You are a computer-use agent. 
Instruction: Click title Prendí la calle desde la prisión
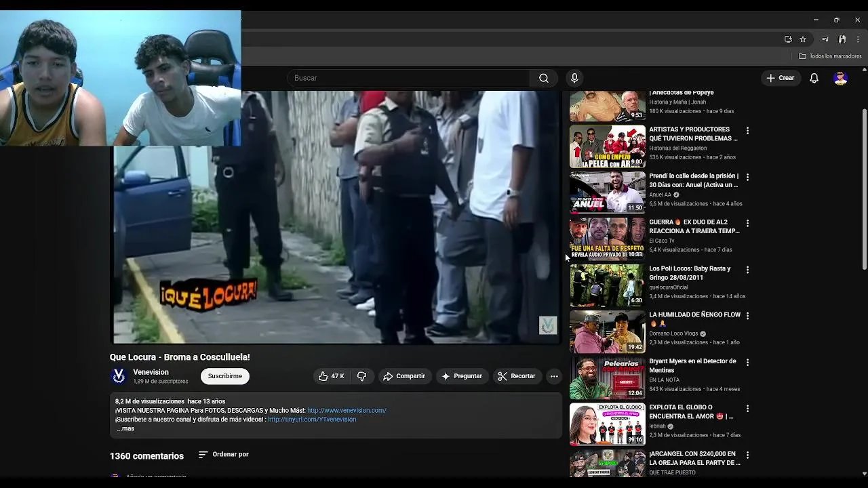point(694,180)
